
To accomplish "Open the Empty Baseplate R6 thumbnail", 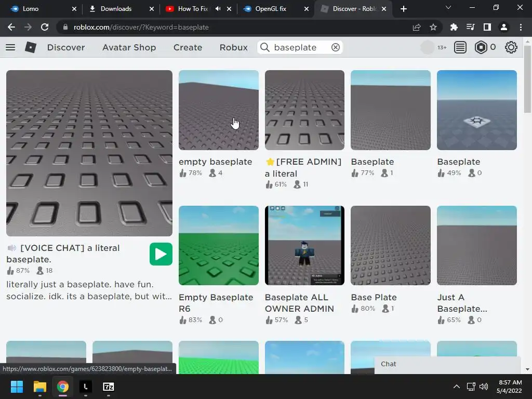I will coord(219,245).
